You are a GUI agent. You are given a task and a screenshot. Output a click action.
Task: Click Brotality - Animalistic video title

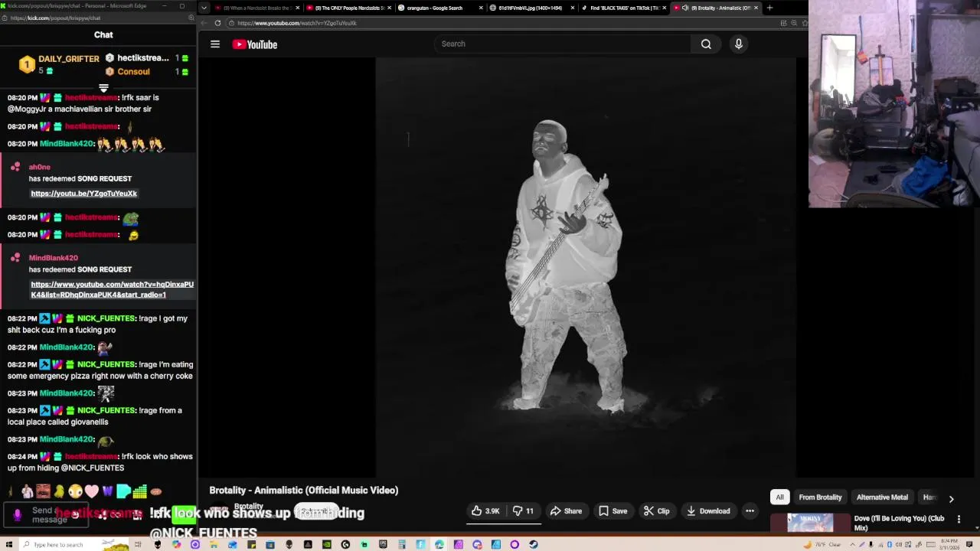pos(304,491)
